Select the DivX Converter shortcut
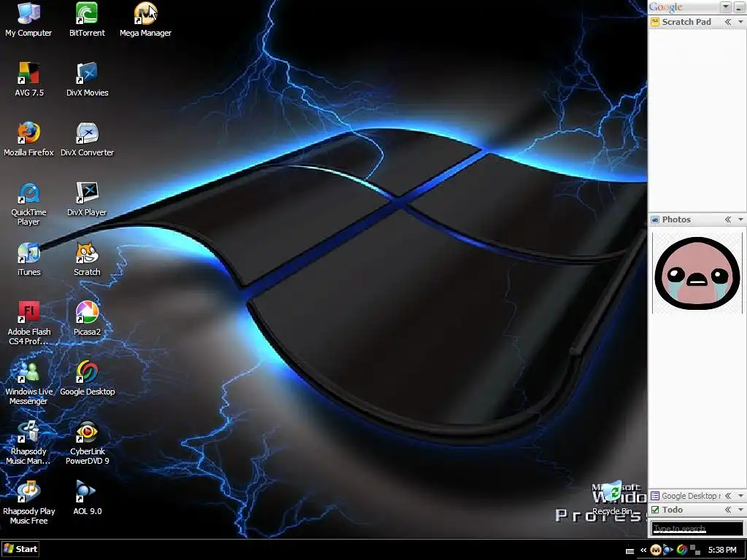 coord(88,139)
